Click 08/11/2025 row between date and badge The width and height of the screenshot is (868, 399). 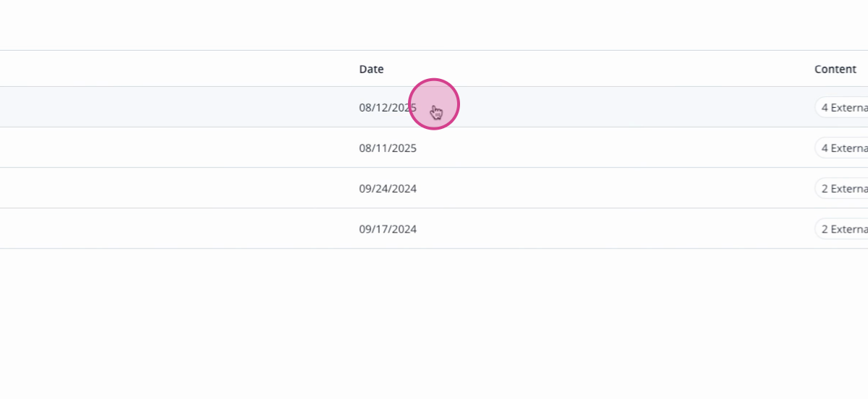615,148
